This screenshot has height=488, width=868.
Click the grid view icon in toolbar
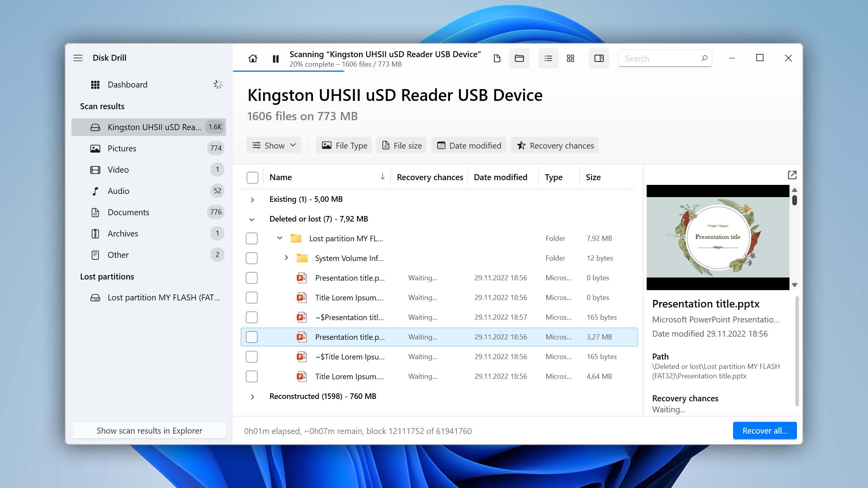coord(571,58)
